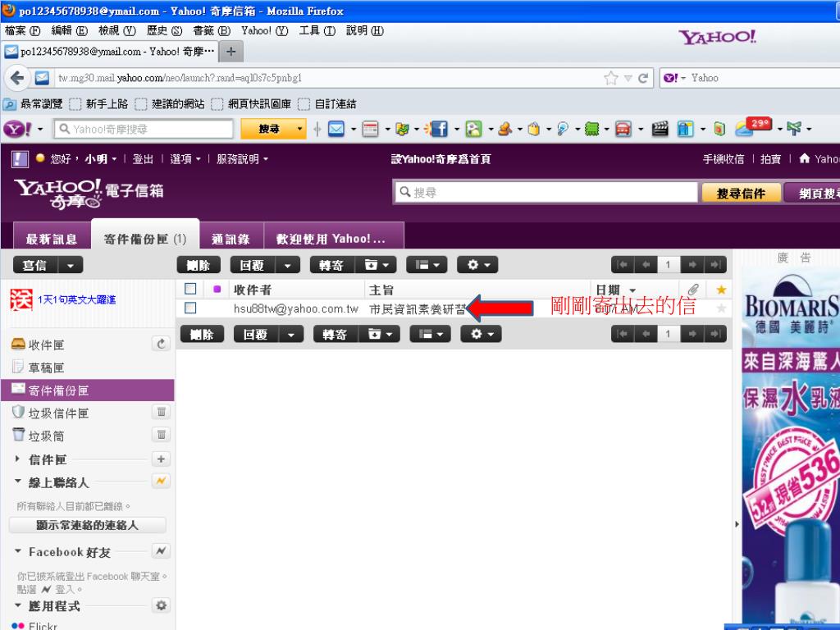Click the shopping bag icon in Yahoo toolbar

click(533, 129)
